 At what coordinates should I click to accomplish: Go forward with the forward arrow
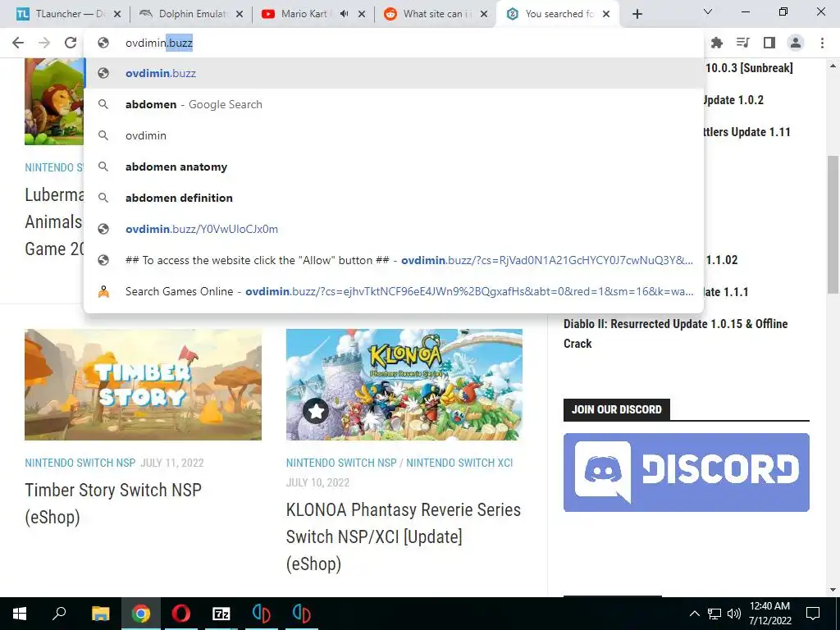[44, 43]
